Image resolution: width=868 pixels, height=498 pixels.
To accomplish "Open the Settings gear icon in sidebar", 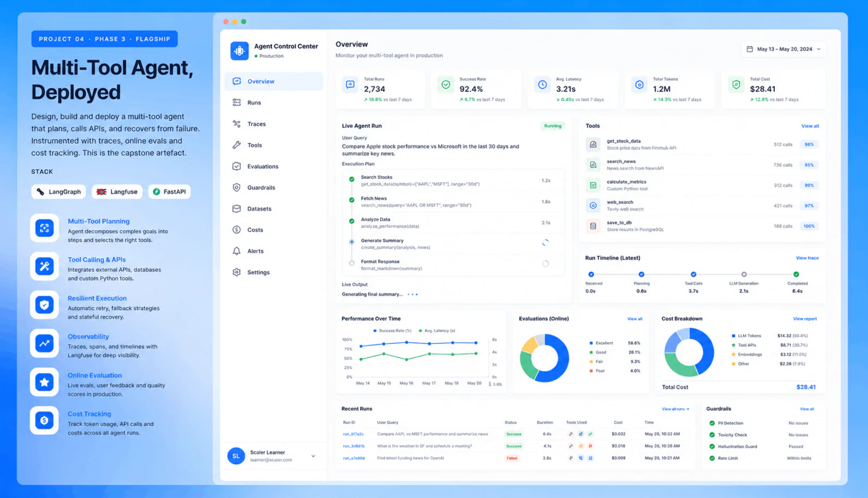I will [x=237, y=272].
